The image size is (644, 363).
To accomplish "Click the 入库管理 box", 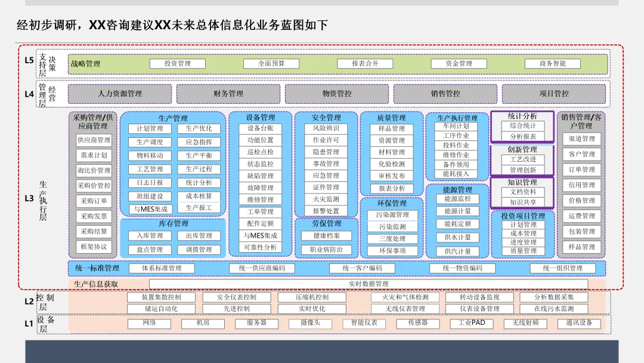I will [x=150, y=236].
